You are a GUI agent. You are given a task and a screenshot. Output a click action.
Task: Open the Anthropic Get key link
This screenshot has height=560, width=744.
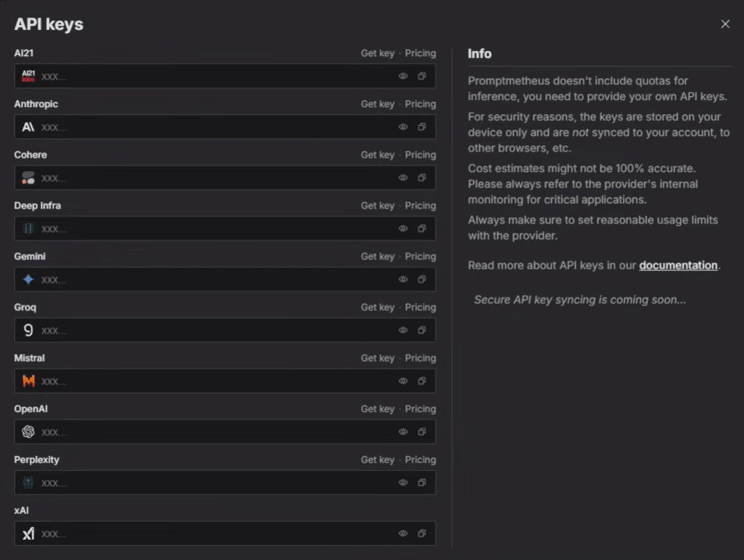tap(378, 104)
